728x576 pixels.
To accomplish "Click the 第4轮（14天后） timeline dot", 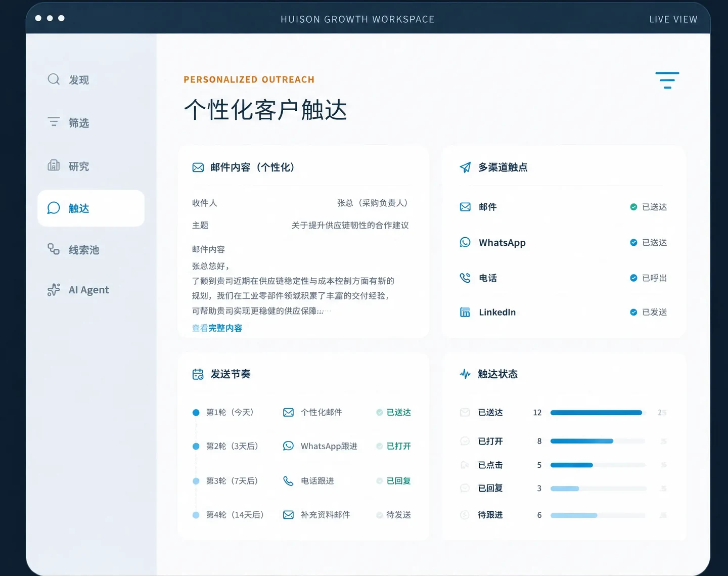I will pyautogui.click(x=196, y=515).
